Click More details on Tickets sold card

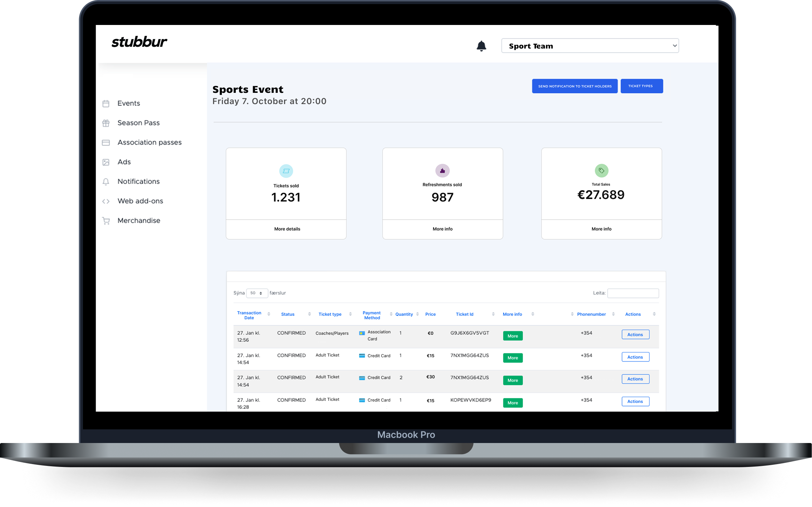(286, 229)
